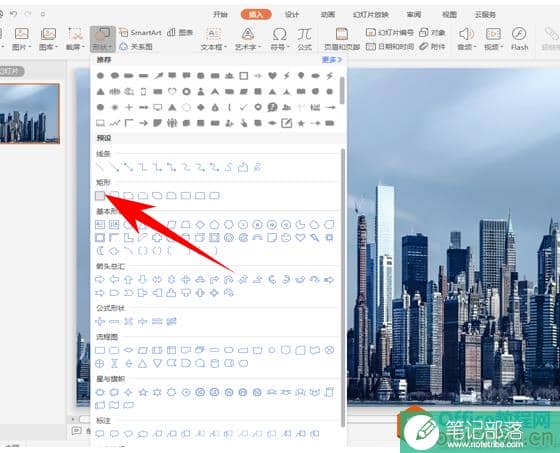Choose the trapezoid shape in 基本形状

tap(186, 224)
